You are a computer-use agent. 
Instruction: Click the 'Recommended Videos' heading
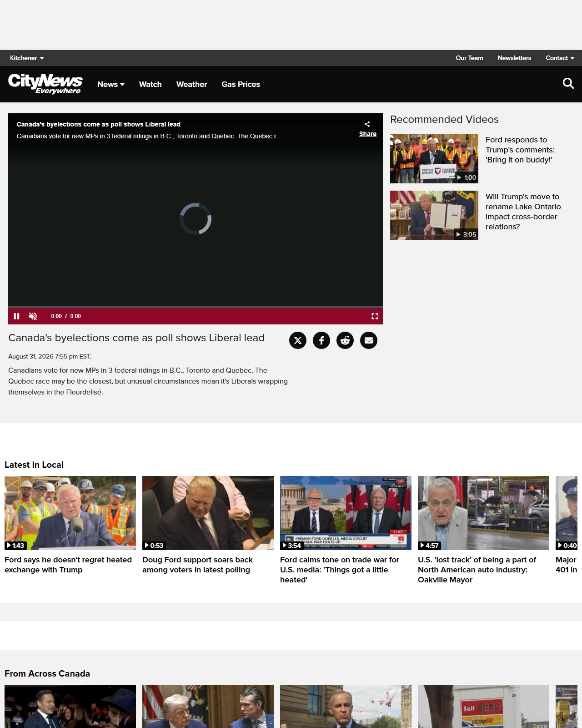[x=444, y=119]
